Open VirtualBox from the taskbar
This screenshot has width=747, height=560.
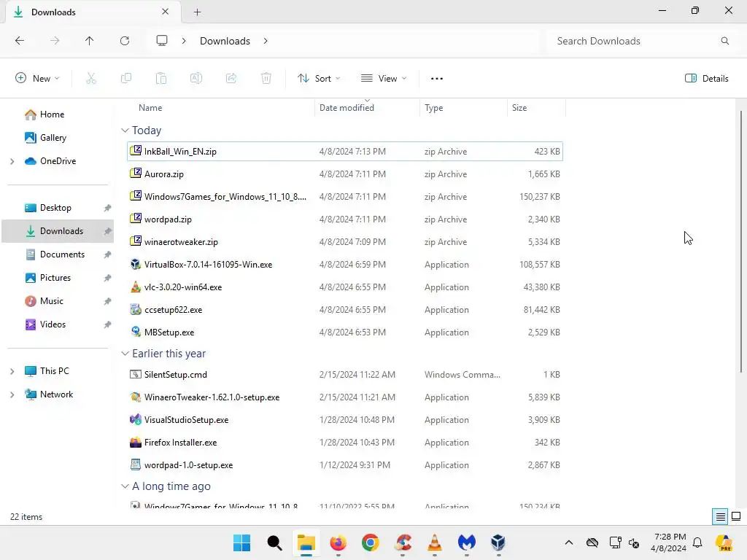click(498, 542)
